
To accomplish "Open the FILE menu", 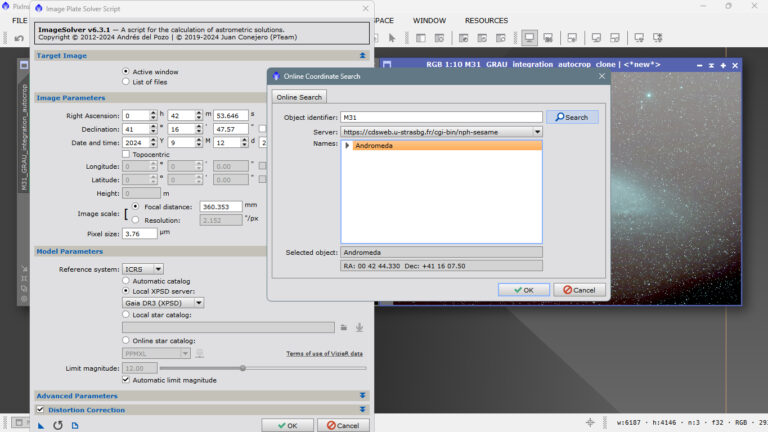I will [x=20, y=21].
